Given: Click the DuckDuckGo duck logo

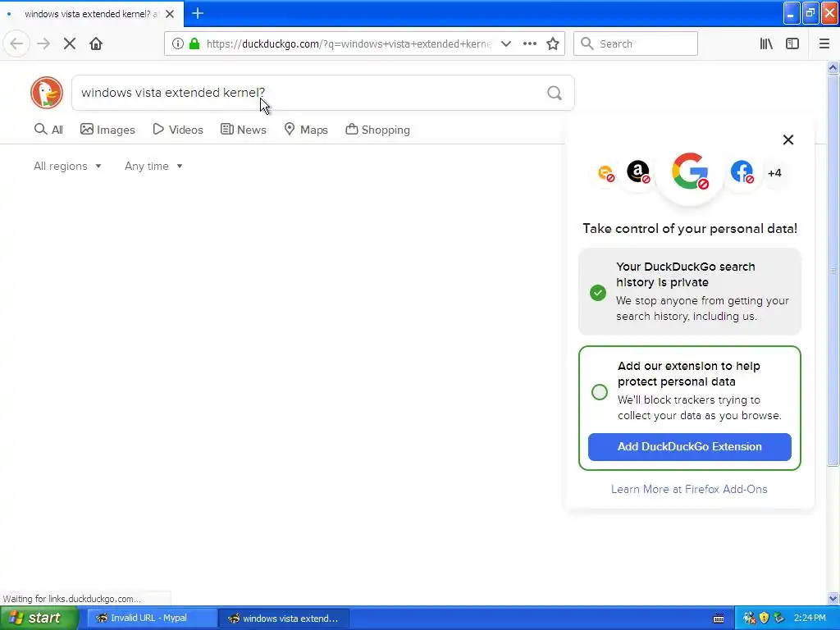Looking at the screenshot, I should pos(47,93).
